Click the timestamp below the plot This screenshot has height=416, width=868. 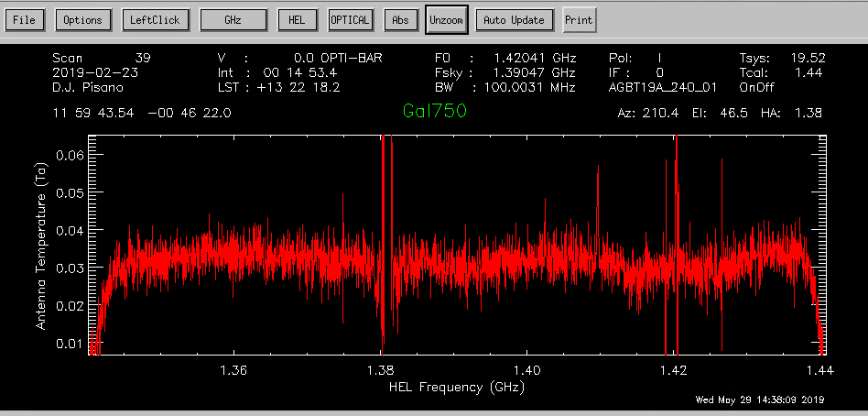(760, 400)
